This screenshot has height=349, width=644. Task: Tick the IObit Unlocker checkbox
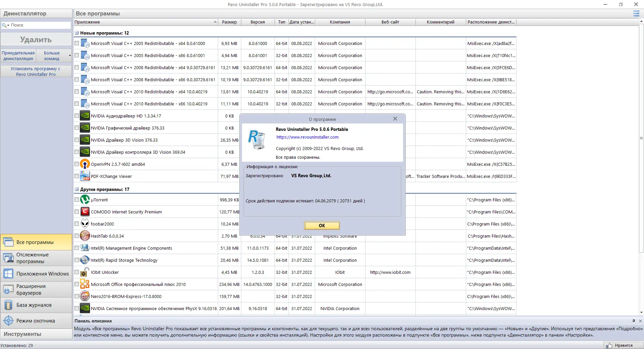click(77, 272)
